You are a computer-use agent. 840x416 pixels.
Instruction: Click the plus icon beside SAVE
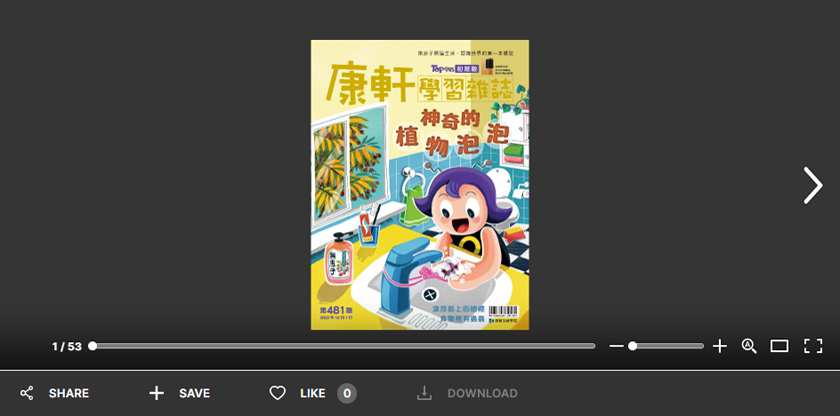click(156, 394)
